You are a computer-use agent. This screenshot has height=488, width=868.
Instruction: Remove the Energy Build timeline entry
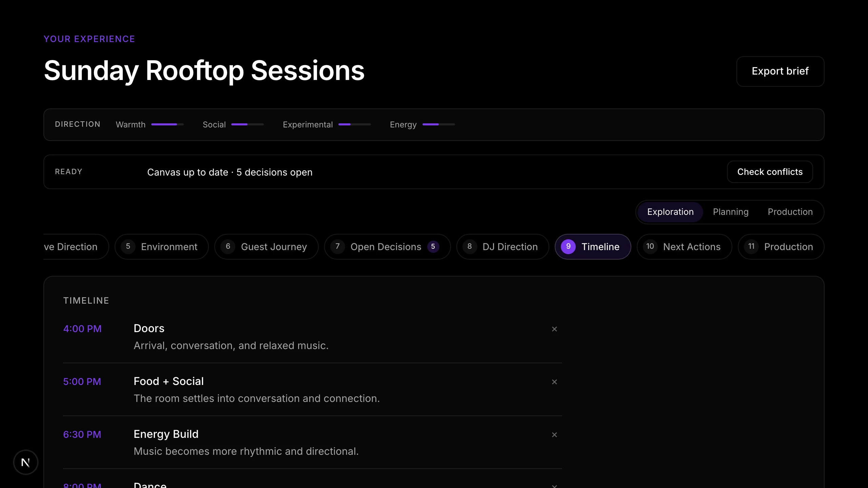(554, 435)
